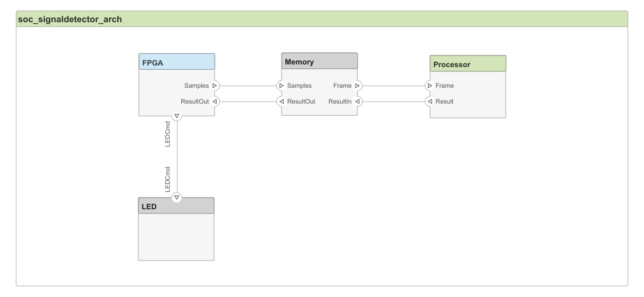Click the connector line between Memory Frame and Processor
Image resolution: width=644 pixels, height=297 pixels.
pyautogui.click(x=394, y=85)
